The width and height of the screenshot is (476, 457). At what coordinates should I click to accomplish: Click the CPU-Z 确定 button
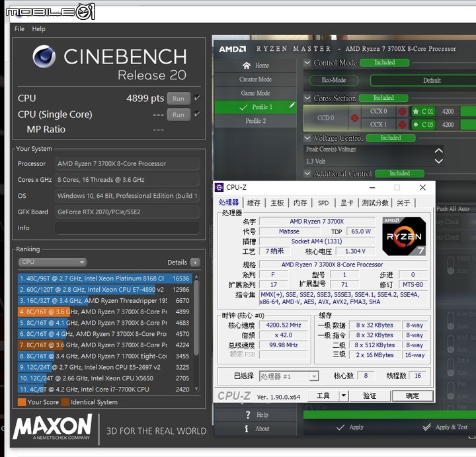(413, 395)
